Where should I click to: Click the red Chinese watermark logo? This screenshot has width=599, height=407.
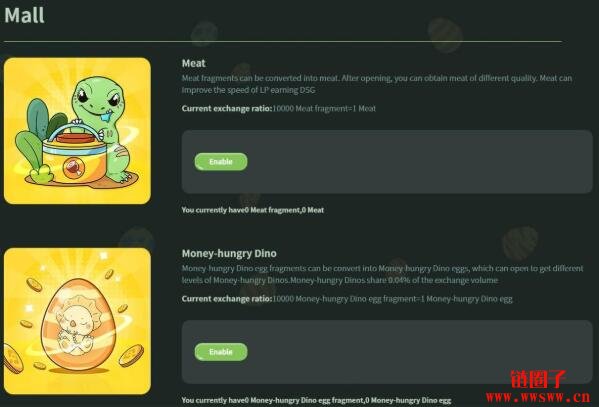click(538, 379)
